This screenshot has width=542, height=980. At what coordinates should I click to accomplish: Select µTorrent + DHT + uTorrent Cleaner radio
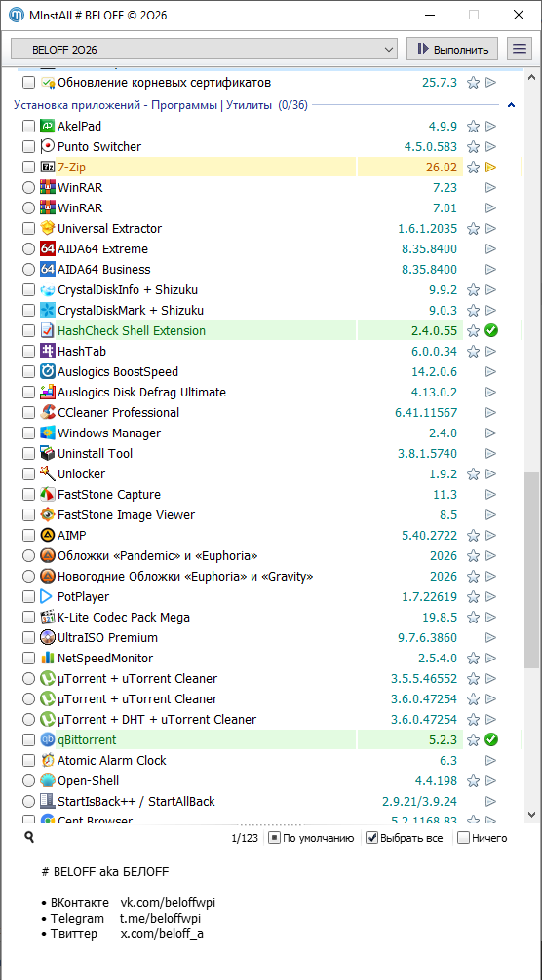28,719
